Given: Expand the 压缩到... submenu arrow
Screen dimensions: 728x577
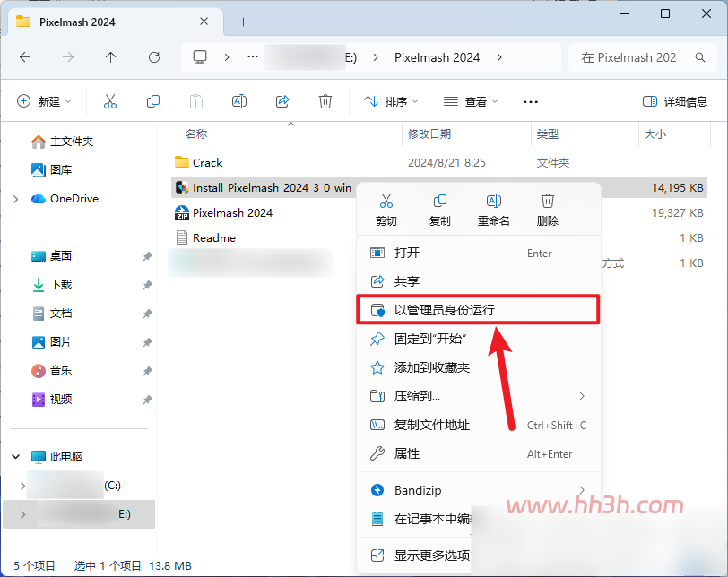Looking at the screenshot, I should [582, 396].
